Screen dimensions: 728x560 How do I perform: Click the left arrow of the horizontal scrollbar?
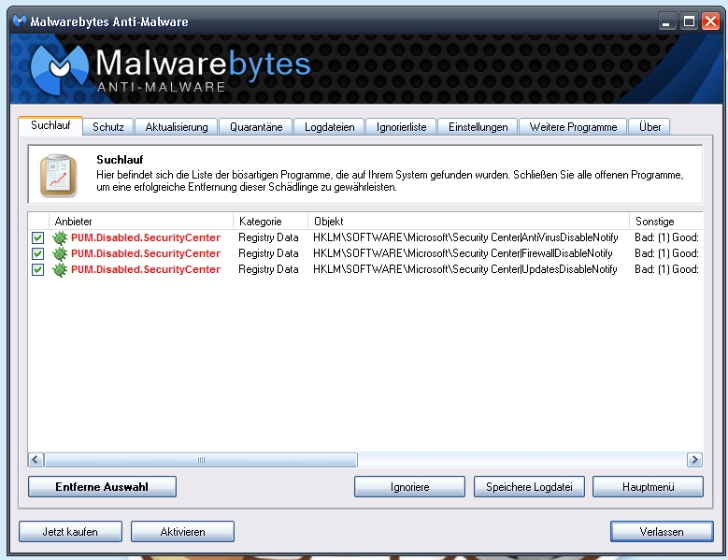[x=36, y=460]
